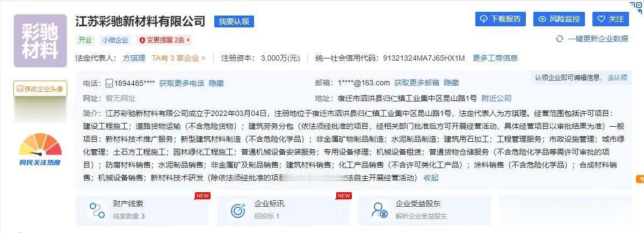Viewport: 644px width, 233px height.
Task: Expand TA有 3 家企业 chevron
Action: coord(204,58)
